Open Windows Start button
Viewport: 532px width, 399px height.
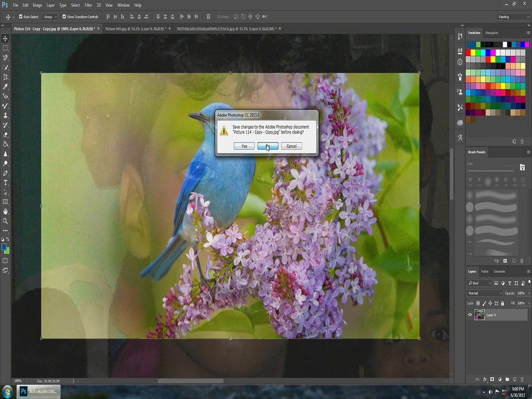(x=6, y=392)
